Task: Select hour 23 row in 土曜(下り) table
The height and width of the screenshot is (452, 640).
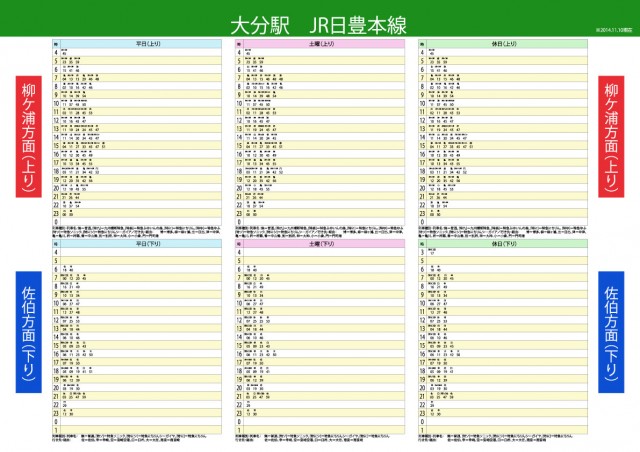Action: pos(320,413)
